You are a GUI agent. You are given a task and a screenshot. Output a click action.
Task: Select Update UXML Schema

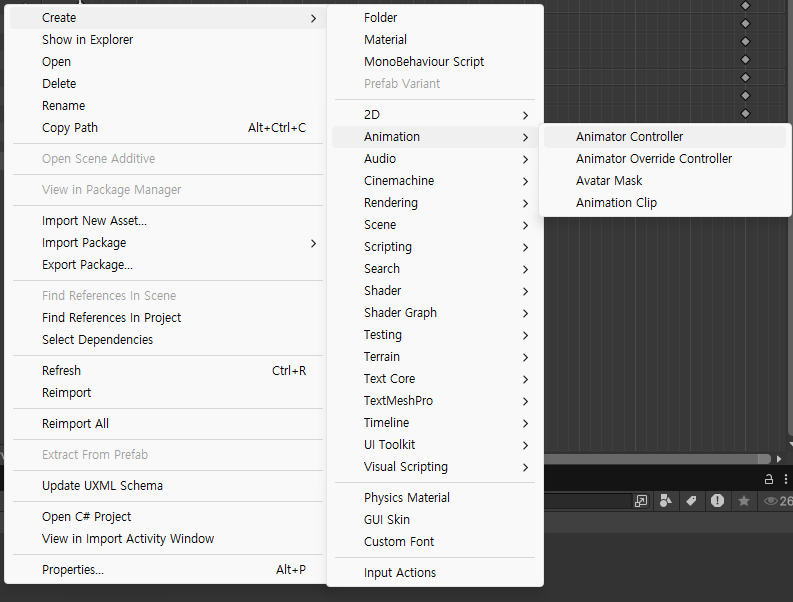(167, 486)
